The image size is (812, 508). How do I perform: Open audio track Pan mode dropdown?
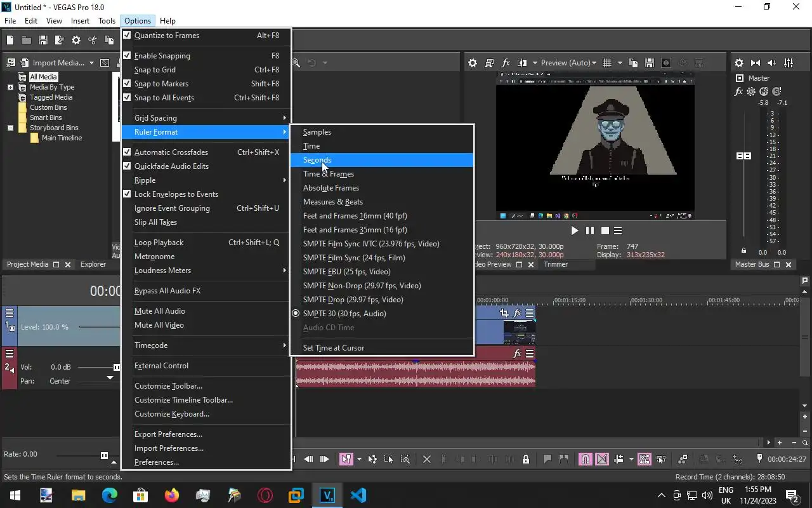(110, 378)
